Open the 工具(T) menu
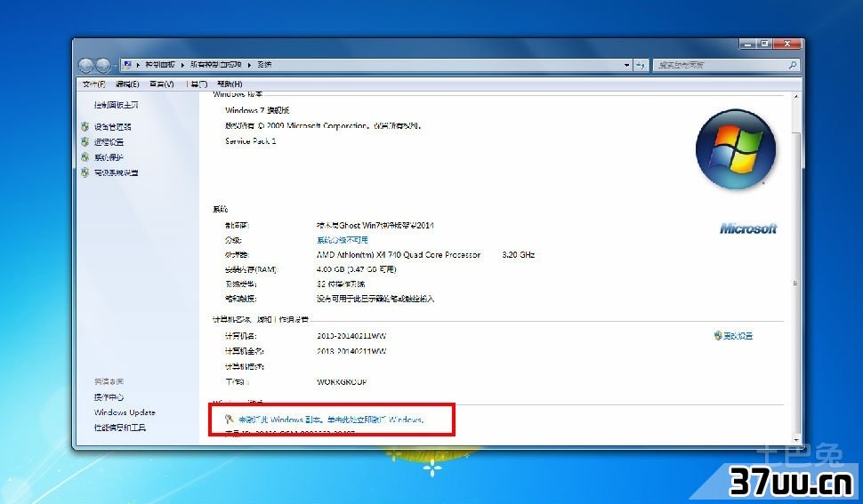Screen dimensions: 863x504 pyautogui.click(x=197, y=84)
